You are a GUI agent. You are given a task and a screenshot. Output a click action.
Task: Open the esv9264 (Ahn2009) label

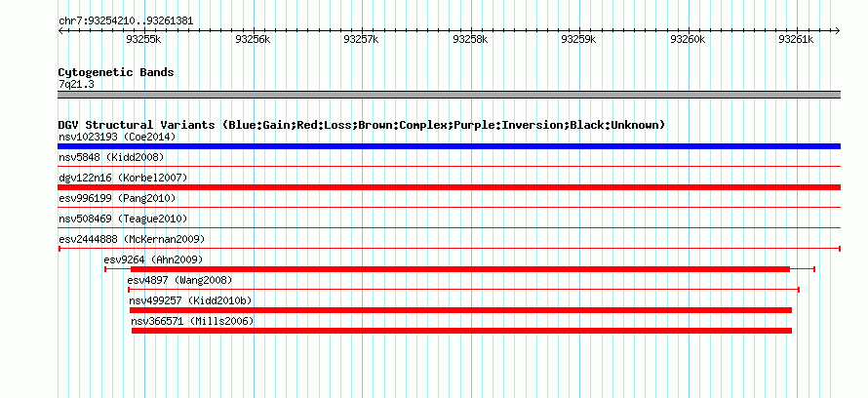153,259
